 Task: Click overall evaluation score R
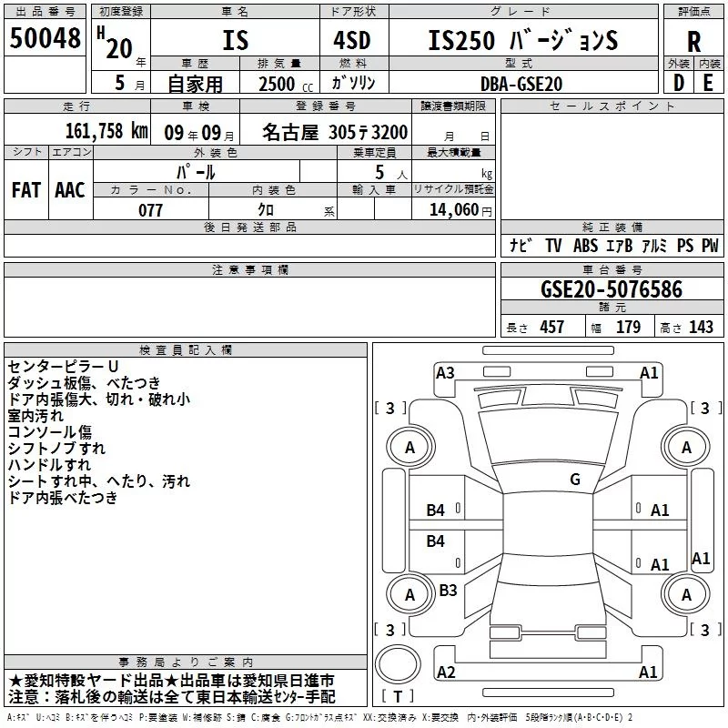pos(693,42)
